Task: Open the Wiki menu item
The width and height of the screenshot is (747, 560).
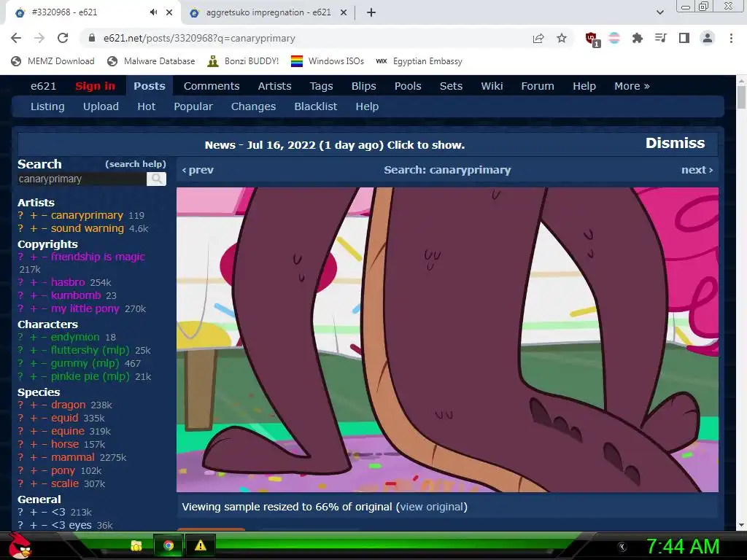Action: (492, 86)
